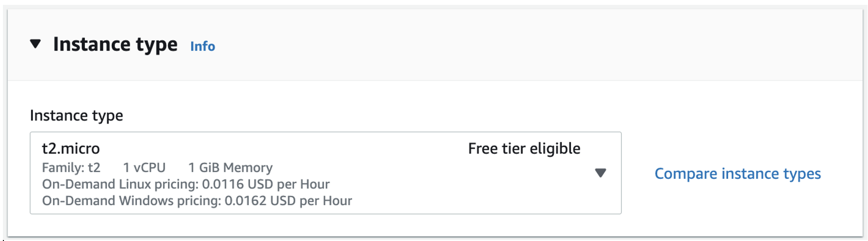This screenshot has width=868, height=241.
Task: Click the On-Demand Windows pricing line
Action: 197,201
